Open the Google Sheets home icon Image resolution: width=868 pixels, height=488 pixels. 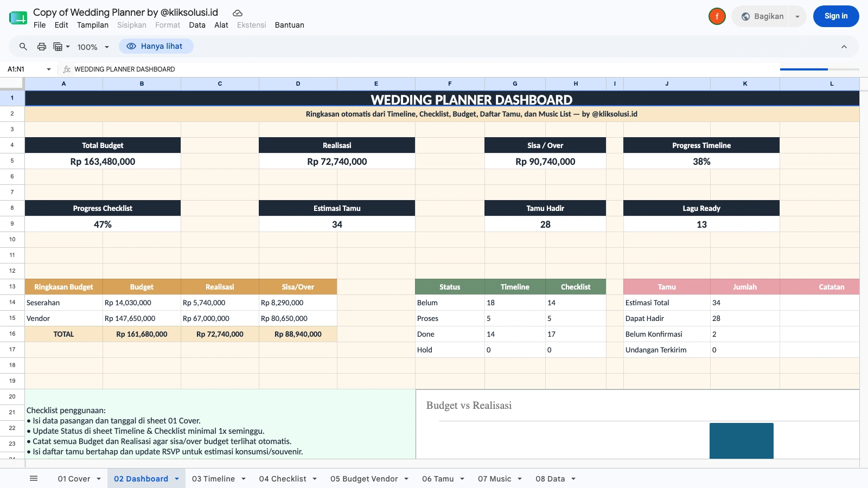[18, 18]
